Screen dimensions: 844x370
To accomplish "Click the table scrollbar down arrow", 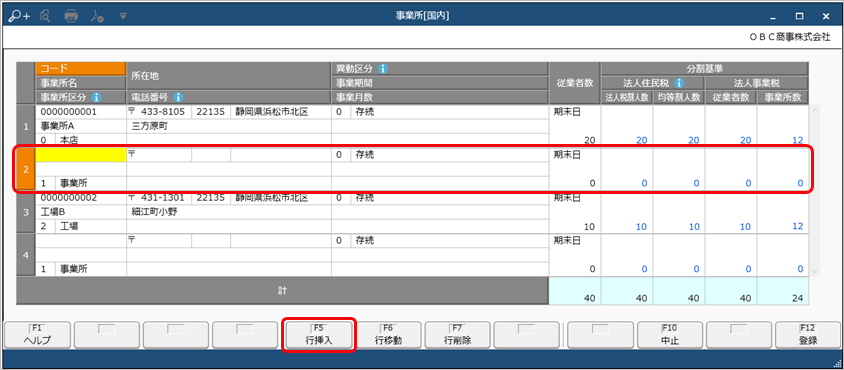I will point(814,271).
